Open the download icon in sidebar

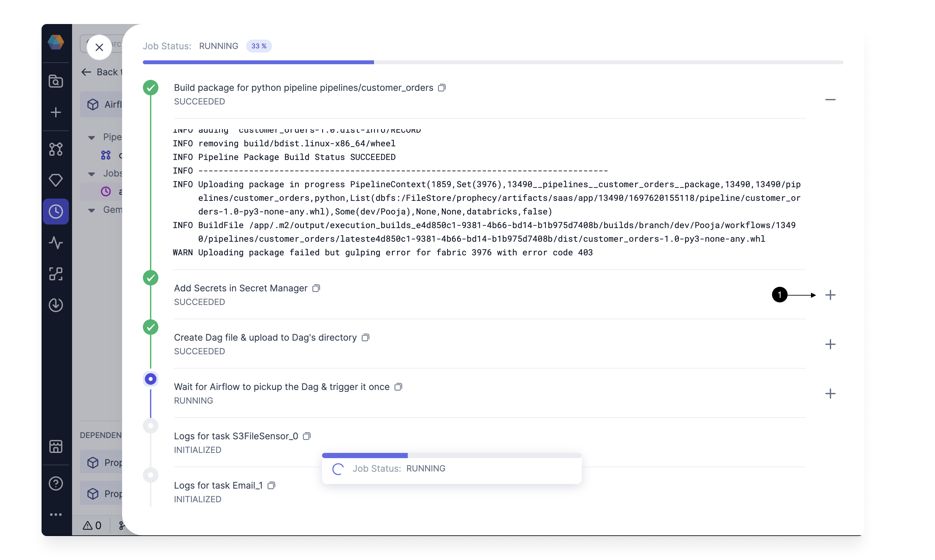(x=56, y=305)
